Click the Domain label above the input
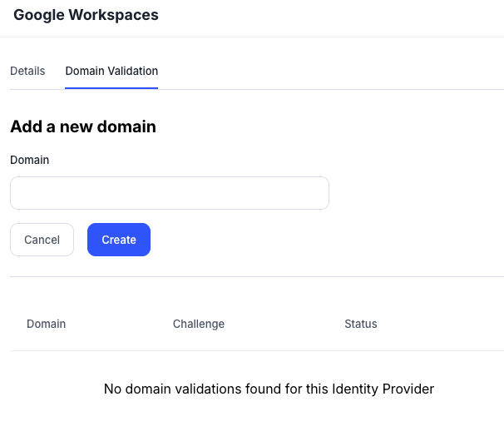 click(x=30, y=160)
